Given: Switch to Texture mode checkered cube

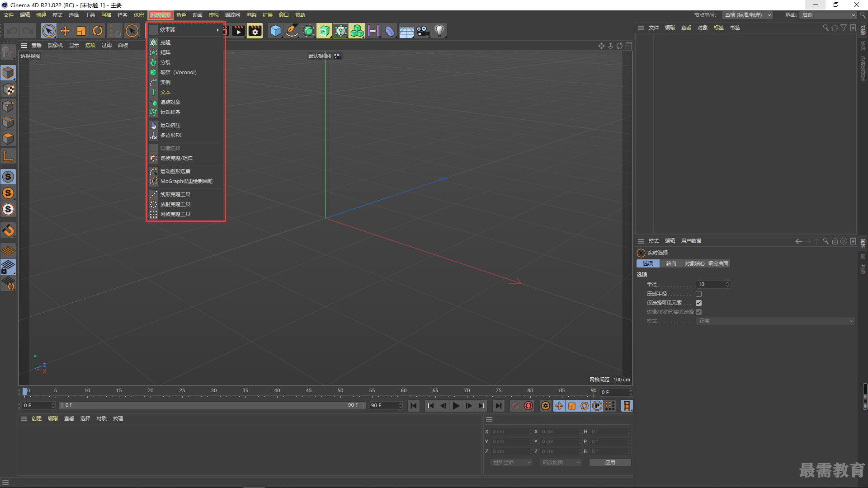Looking at the screenshot, I should 8,89.
